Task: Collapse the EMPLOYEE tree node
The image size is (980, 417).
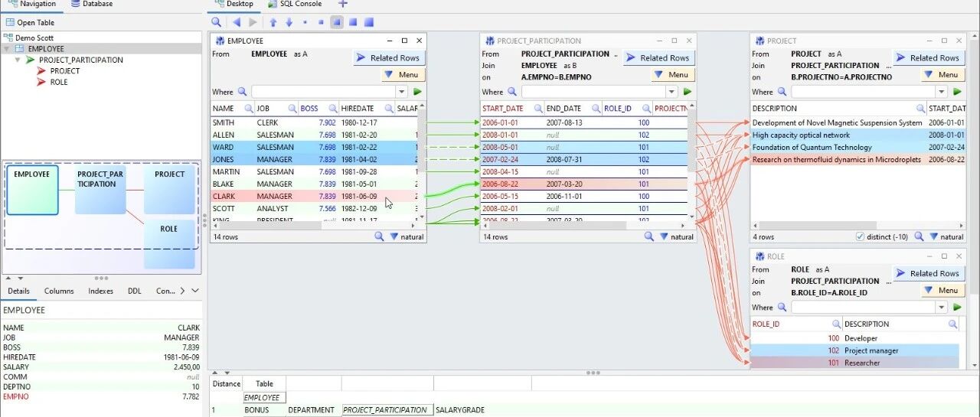Action: (x=8, y=49)
